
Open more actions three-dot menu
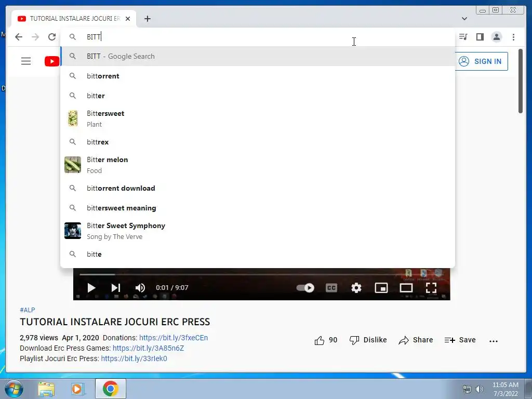(x=494, y=341)
